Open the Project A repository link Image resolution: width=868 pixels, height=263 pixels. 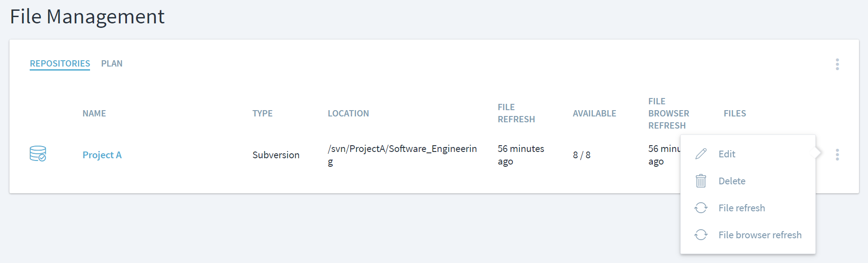click(102, 155)
